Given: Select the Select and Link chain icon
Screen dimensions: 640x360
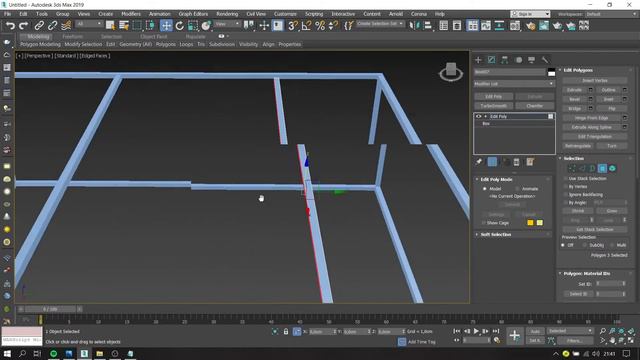Looking at the screenshot, I should coord(39,26).
